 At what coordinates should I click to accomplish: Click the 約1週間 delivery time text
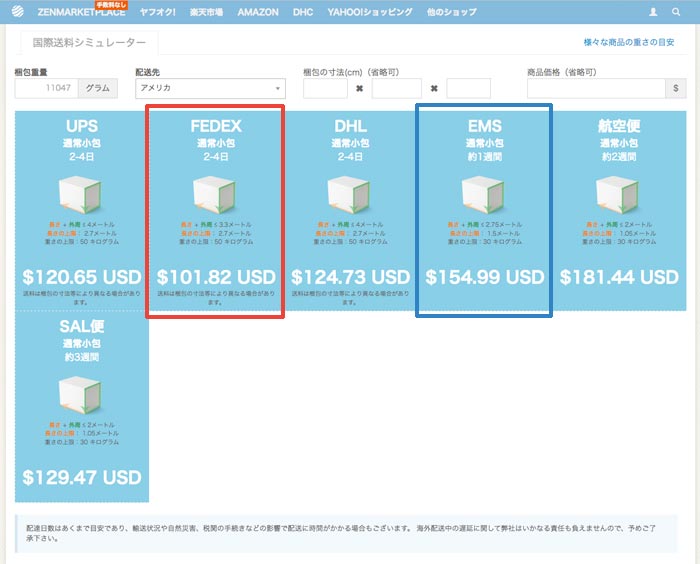click(x=485, y=157)
